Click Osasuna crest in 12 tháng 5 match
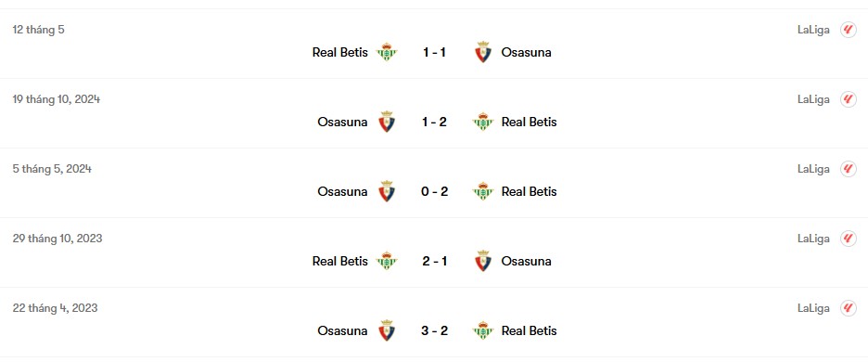This screenshot has height=362, width=868. tap(483, 52)
